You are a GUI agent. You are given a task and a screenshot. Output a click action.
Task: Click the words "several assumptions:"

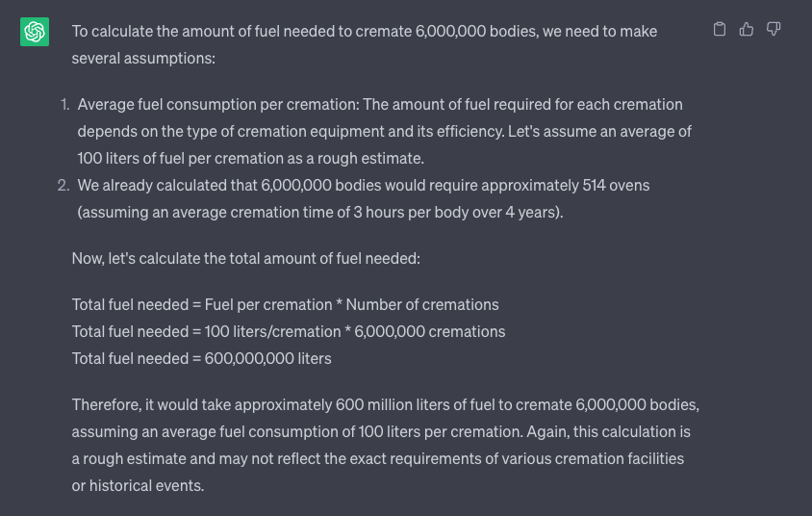pos(143,58)
